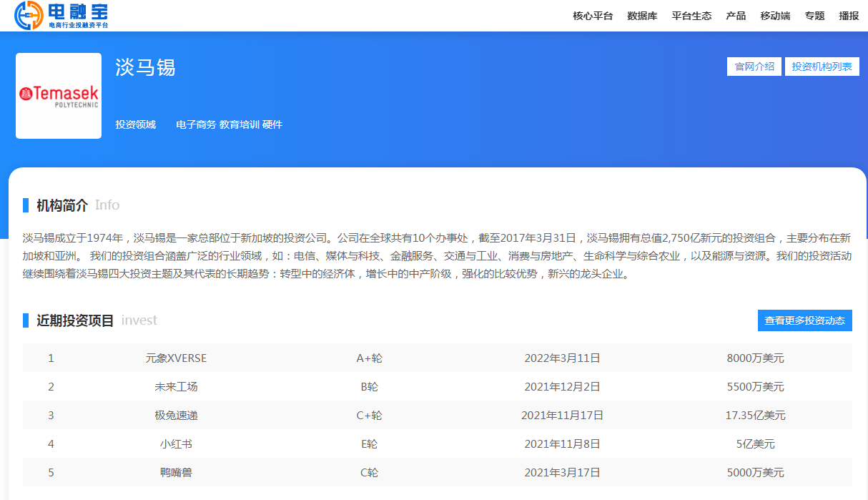This screenshot has width=868, height=500.
Task: Open the 元象XVERSE investment entry
Action: [177, 358]
